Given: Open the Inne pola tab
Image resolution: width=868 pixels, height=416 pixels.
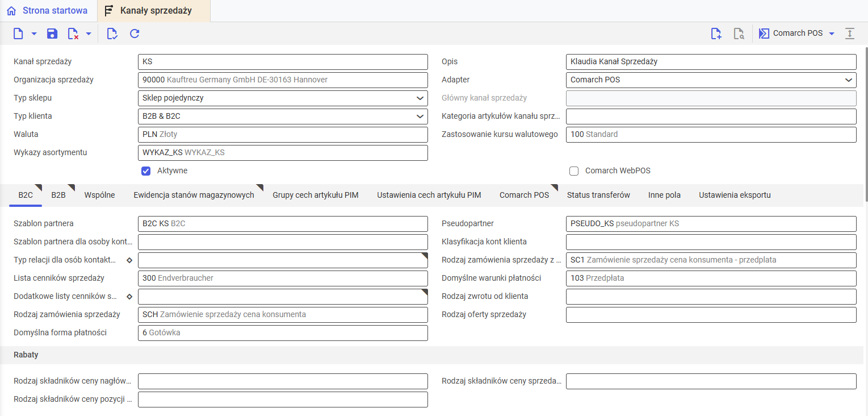Looking at the screenshot, I should click(664, 195).
